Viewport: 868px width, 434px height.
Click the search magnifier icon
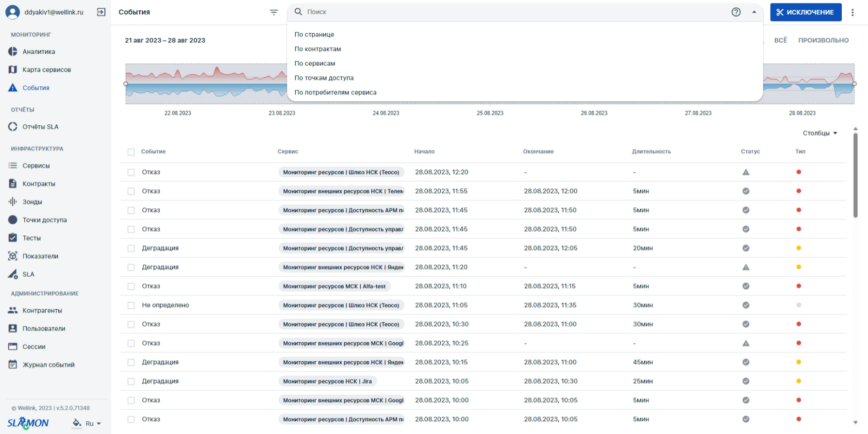pyautogui.click(x=299, y=12)
